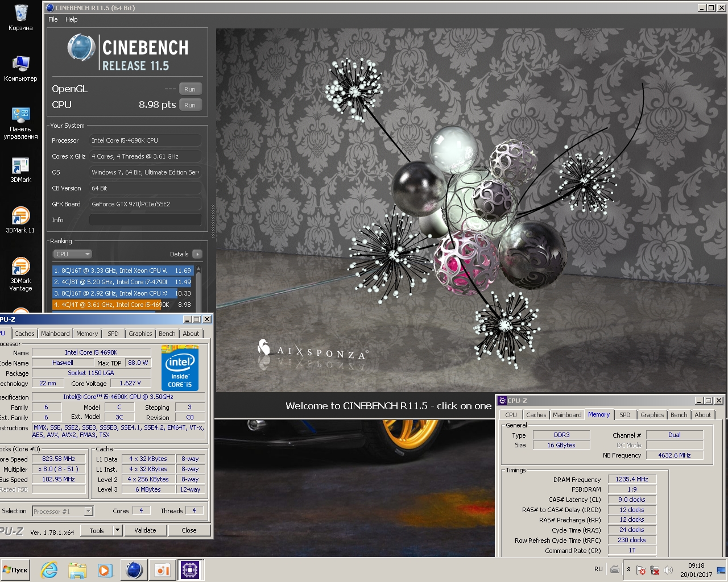Viewport: 728px width, 582px height.
Task: Click Cinebench title bar application icon
Action: coord(49,8)
